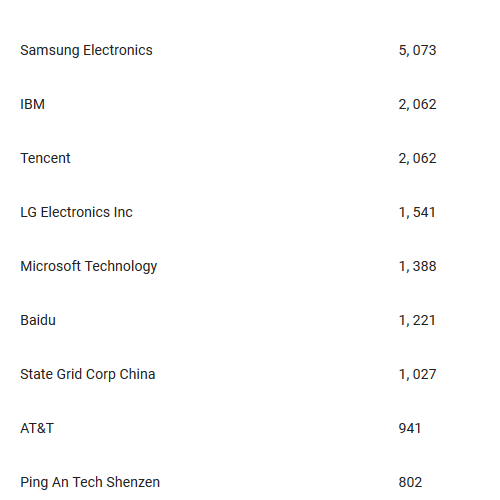This screenshot has height=500, width=500.
Task: Click the LG Electronics Inc name
Action: (x=76, y=212)
